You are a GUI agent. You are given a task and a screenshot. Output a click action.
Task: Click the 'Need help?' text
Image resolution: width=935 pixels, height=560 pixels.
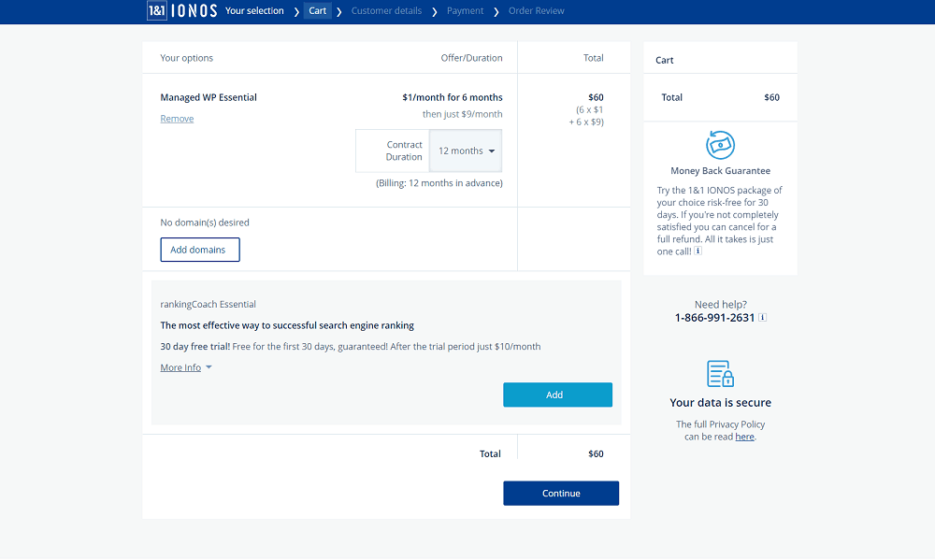click(x=720, y=305)
